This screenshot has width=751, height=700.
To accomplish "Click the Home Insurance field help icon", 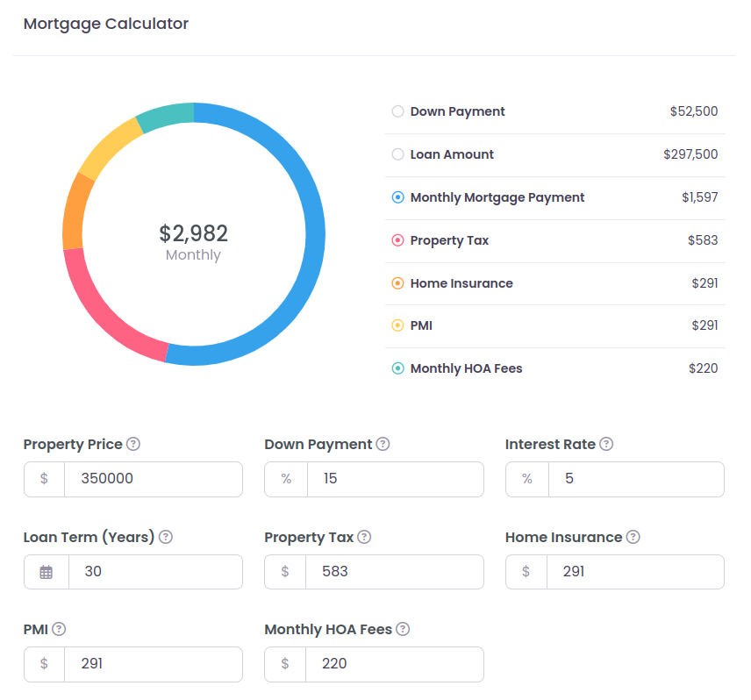I will pos(633,537).
